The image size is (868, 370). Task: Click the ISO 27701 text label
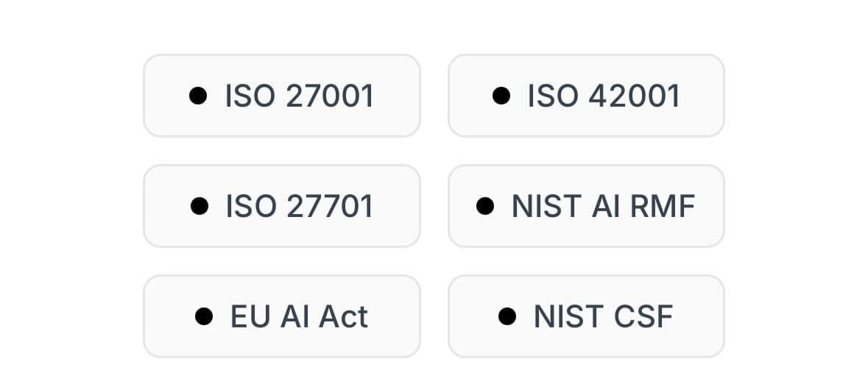coord(300,206)
